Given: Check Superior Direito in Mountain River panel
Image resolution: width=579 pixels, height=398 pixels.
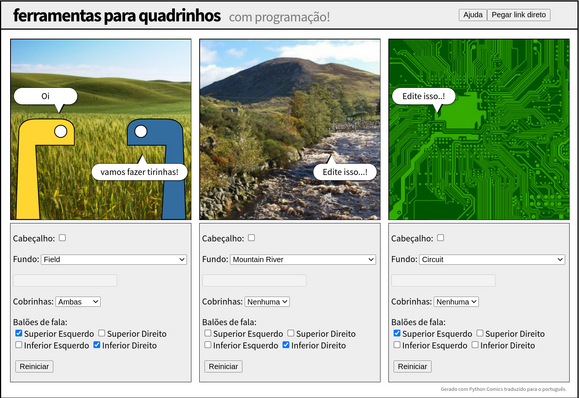Looking at the screenshot, I should coord(291,333).
